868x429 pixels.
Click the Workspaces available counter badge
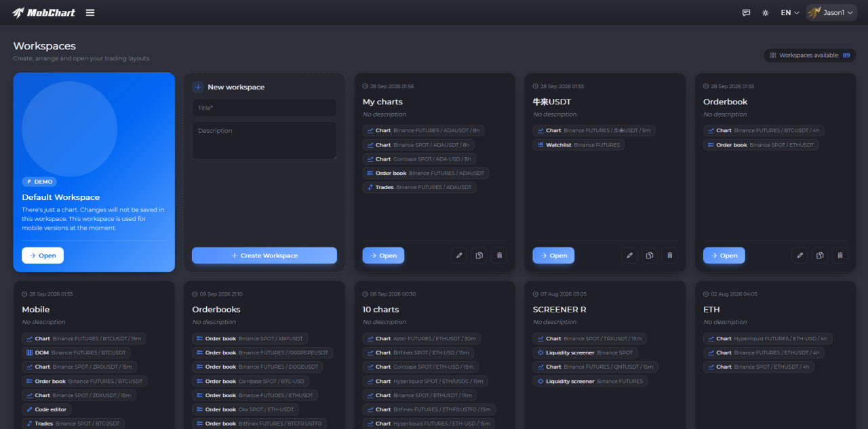(810, 56)
